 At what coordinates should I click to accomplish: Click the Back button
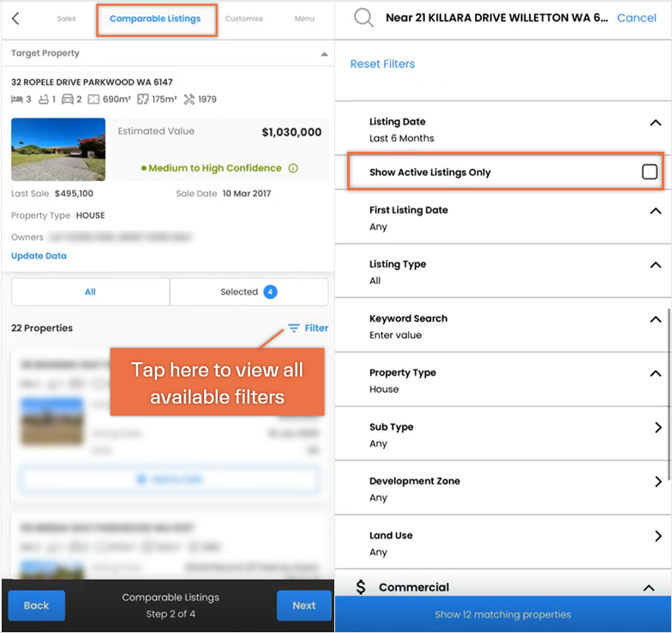(36, 606)
